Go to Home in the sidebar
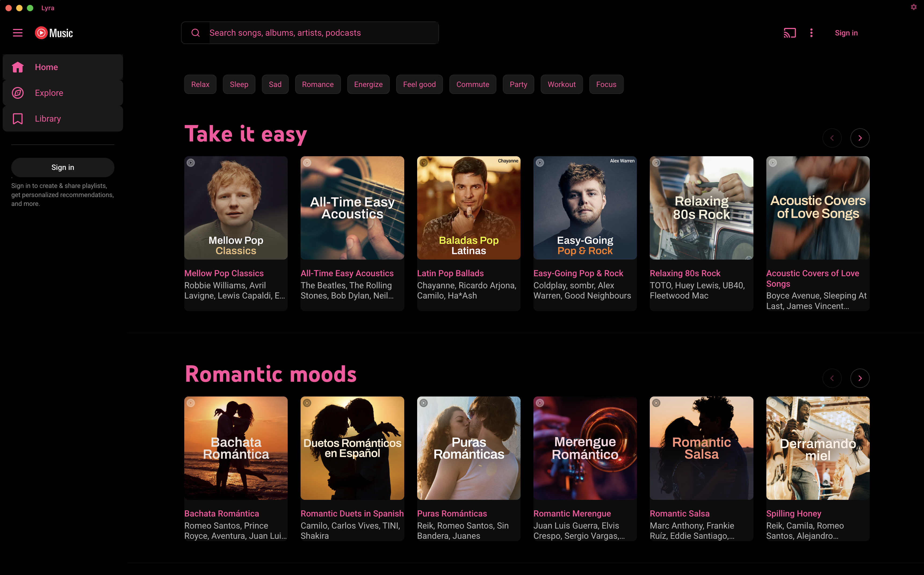 pyautogui.click(x=46, y=67)
